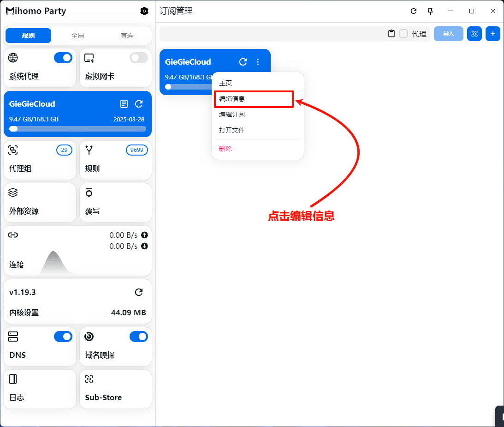Refresh sidebar GieGieCloud subscription

tap(139, 104)
